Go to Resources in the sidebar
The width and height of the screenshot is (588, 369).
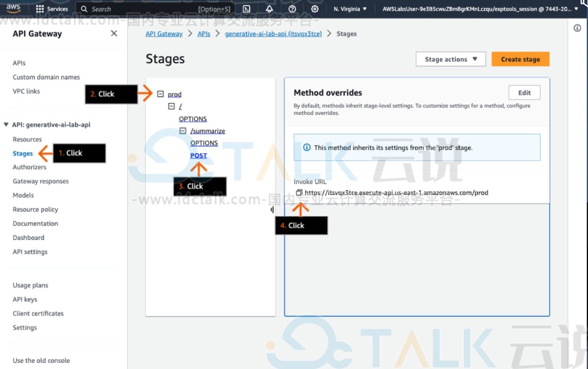[x=28, y=139]
